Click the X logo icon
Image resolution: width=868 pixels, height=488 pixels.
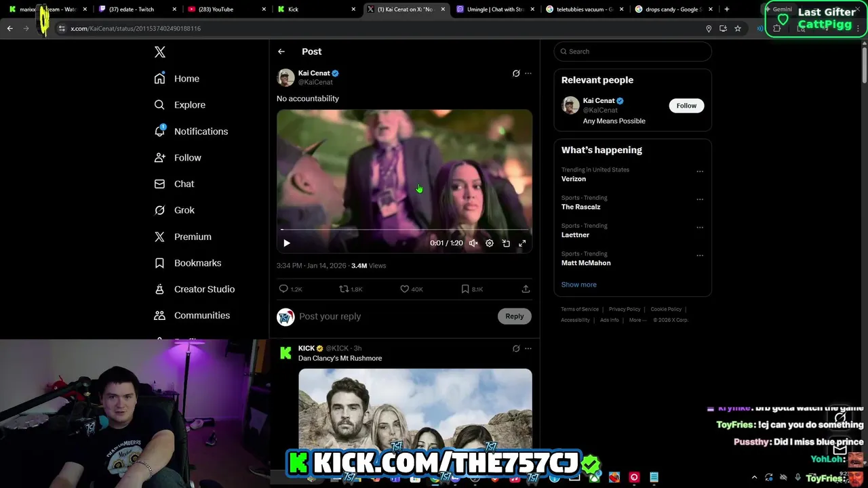pos(160,52)
